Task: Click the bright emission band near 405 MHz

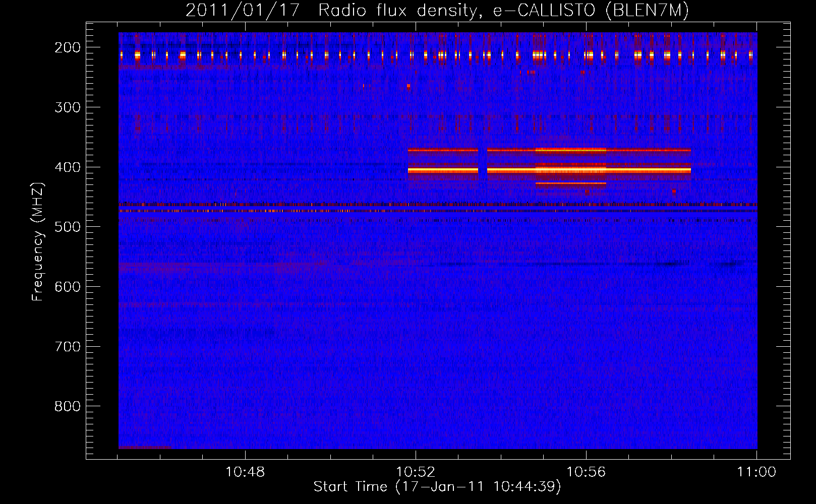Action: tap(549, 171)
